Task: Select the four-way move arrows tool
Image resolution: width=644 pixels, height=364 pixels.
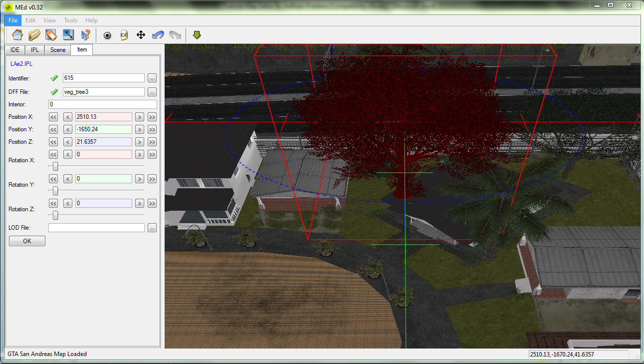Action: pos(141,35)
